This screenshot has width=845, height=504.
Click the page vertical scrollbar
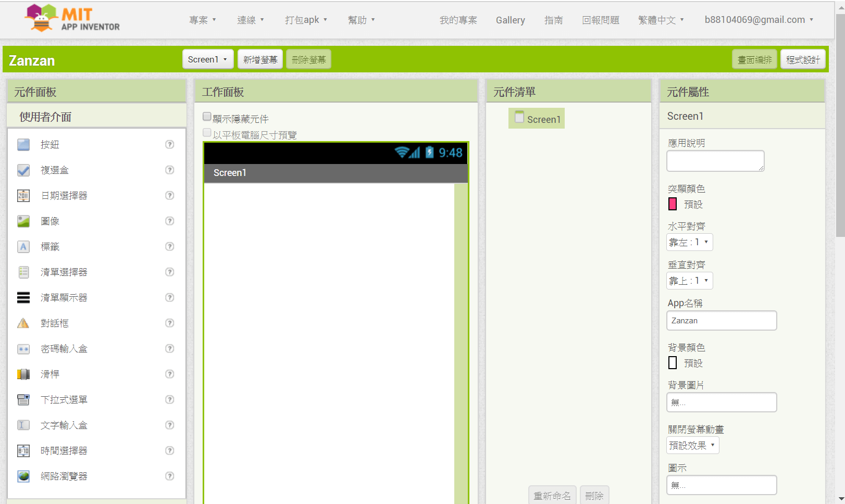coord(840,125)
